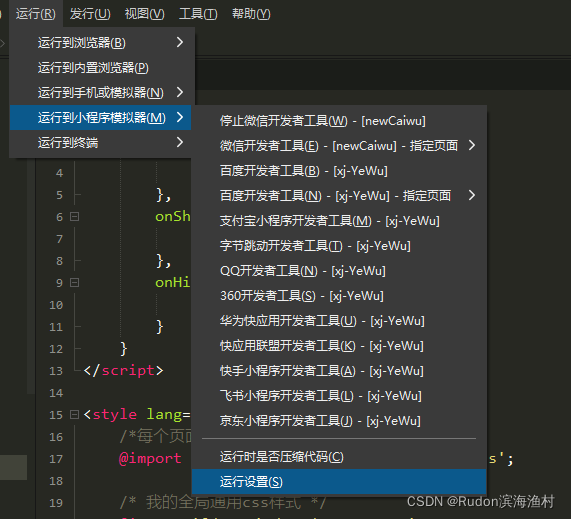Choose 快手小程序开发者工具(A) - [xj-YeWu]

click(339, 371)
